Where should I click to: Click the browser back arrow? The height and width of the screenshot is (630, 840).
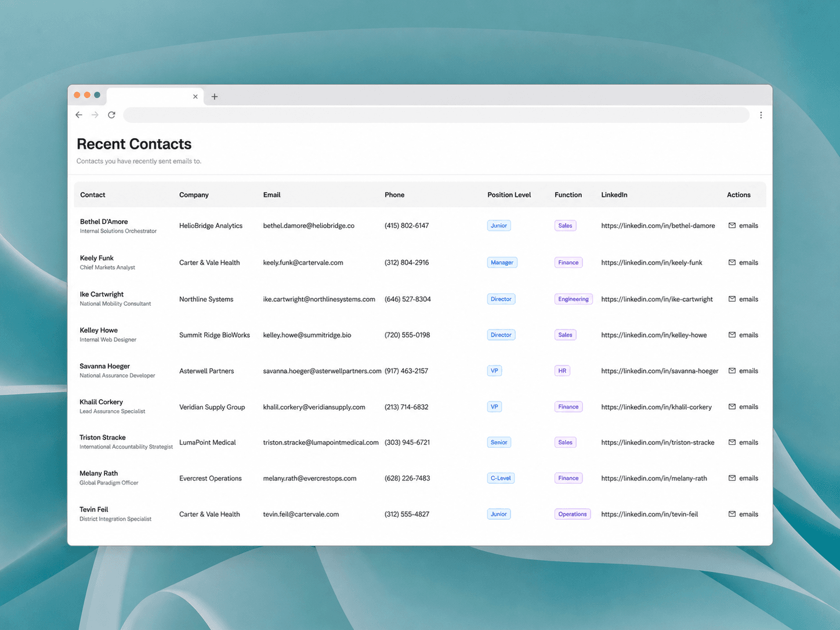(x=79, y=115)
